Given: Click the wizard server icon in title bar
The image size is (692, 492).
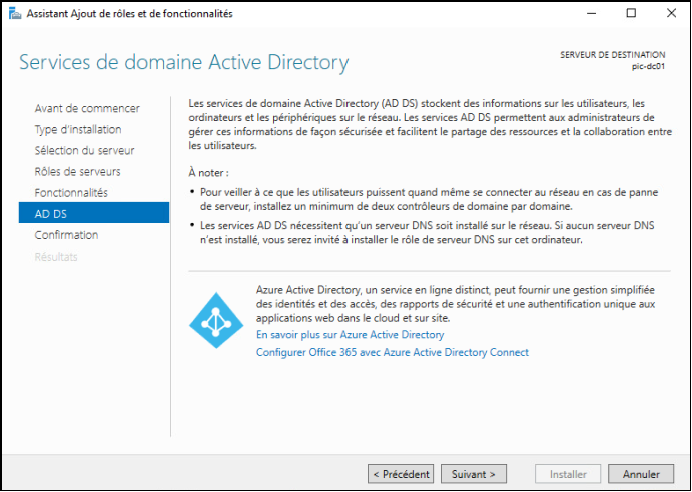Looking at the screenshot, I should 15,14.
